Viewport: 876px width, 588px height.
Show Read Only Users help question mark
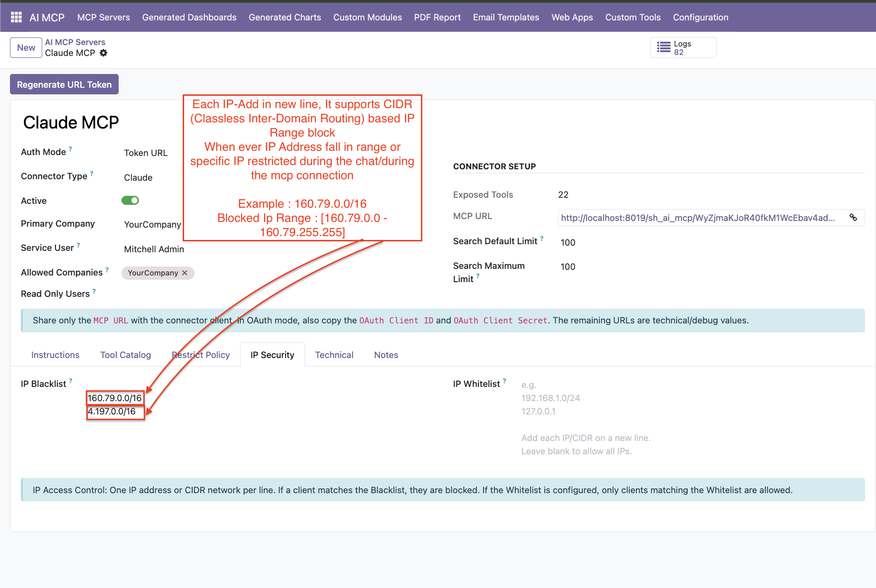coord(94,291)
